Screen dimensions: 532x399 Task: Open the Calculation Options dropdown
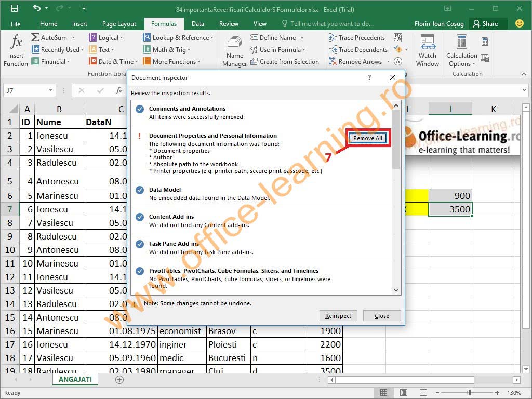462,51
